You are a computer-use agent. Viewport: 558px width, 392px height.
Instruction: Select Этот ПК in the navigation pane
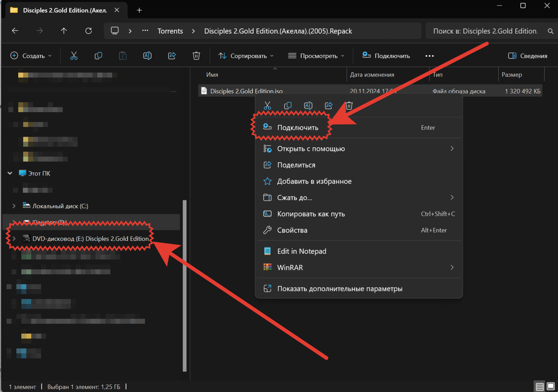[39, 173]
